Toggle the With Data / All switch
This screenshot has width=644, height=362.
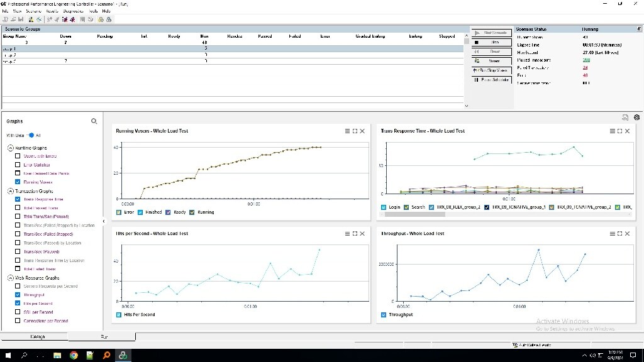(30, 135)
